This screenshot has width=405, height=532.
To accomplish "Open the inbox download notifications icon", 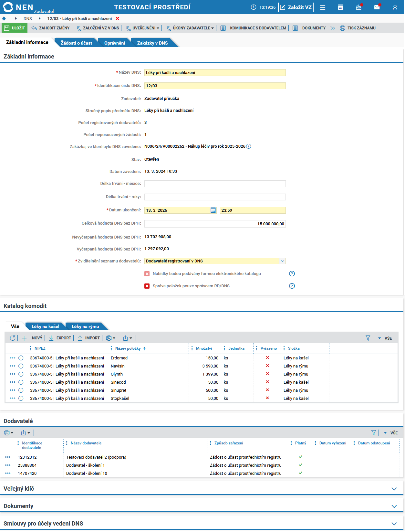I will point(359,7).
